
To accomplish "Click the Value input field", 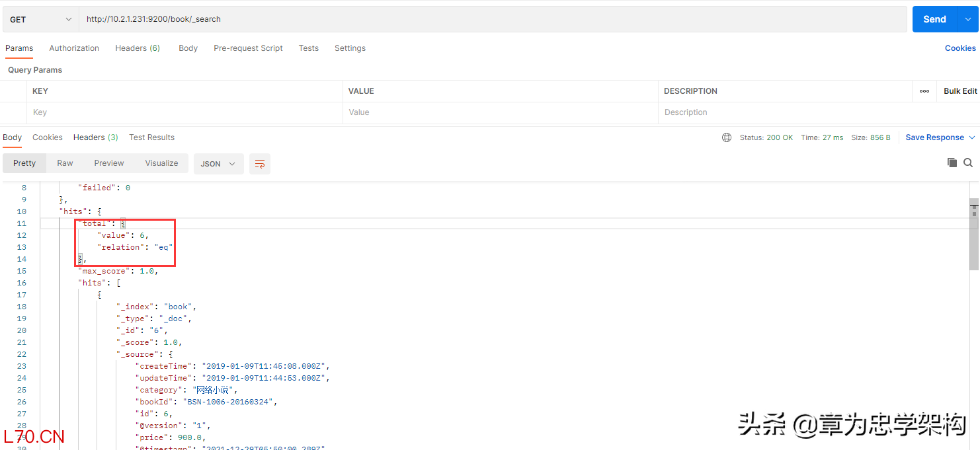I will point(501,112).
